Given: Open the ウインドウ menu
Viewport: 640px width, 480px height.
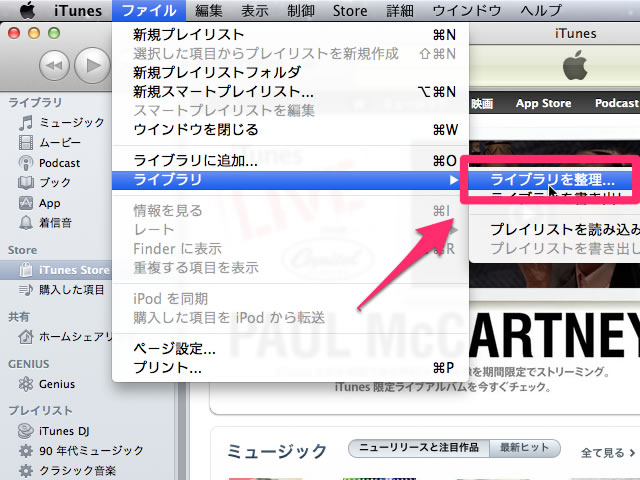Looking at the screenshot, I should (467, 11).
